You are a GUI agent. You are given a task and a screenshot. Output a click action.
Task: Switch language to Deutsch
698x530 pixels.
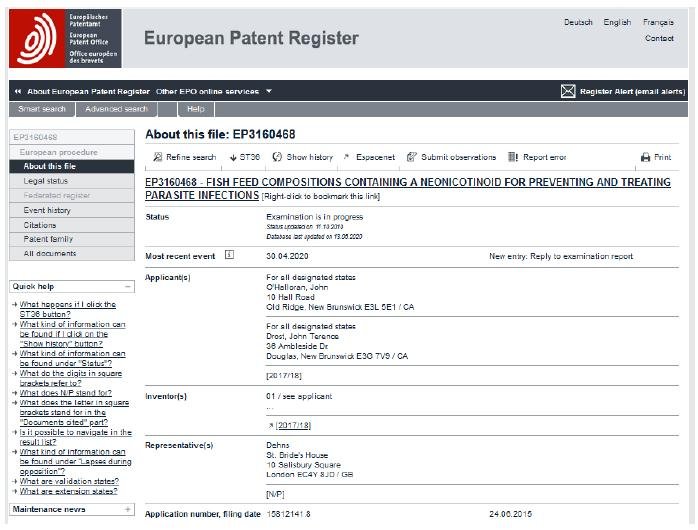578,22
